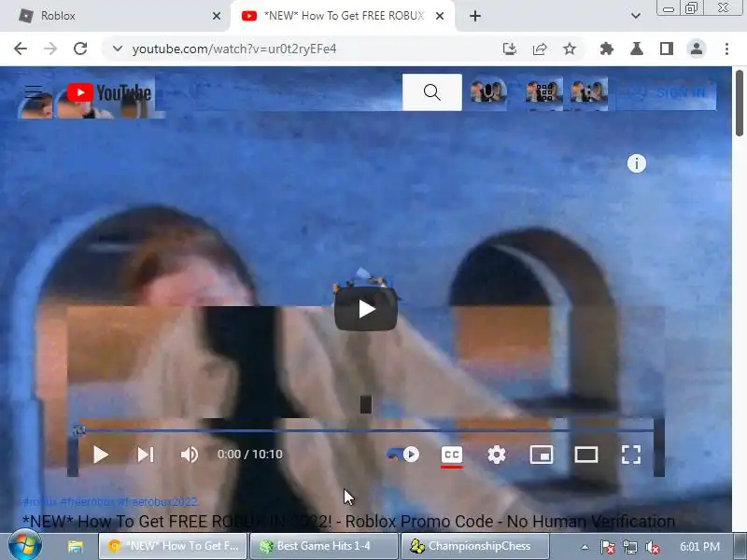747x560 pixels.
Task: Open the clock showing 6:01 PM
Action: click(x=699, y=547)
